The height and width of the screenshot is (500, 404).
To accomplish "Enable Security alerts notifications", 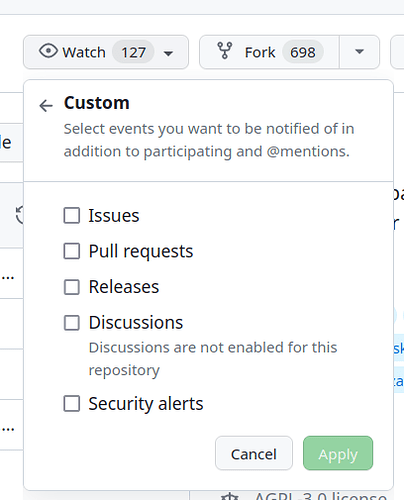I will pos(72,404).
